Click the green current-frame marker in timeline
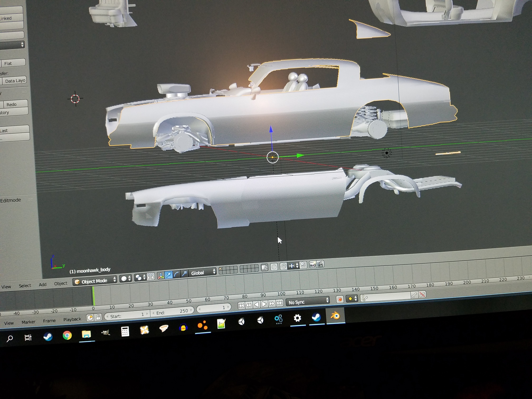Image resolution: width=532 pixels, height=399 pixels. [x=93, y=296]
